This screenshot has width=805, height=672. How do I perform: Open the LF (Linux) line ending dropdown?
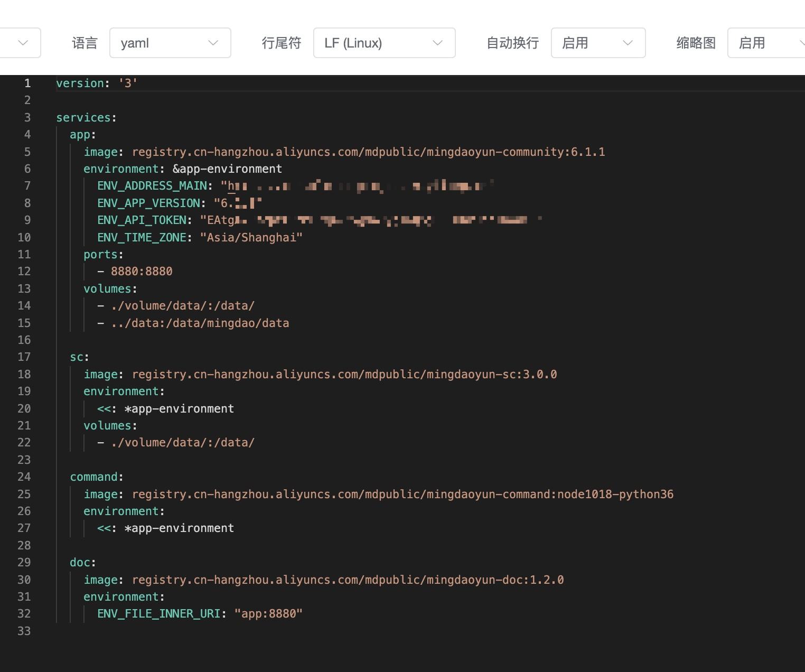pyautogui.click(x=384, y=43)
